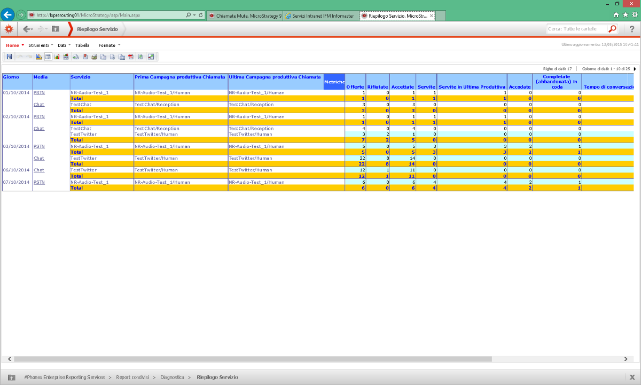Click the red PDF export toolbar icon
The image size is (641, 385).
[x=131, y=57]
